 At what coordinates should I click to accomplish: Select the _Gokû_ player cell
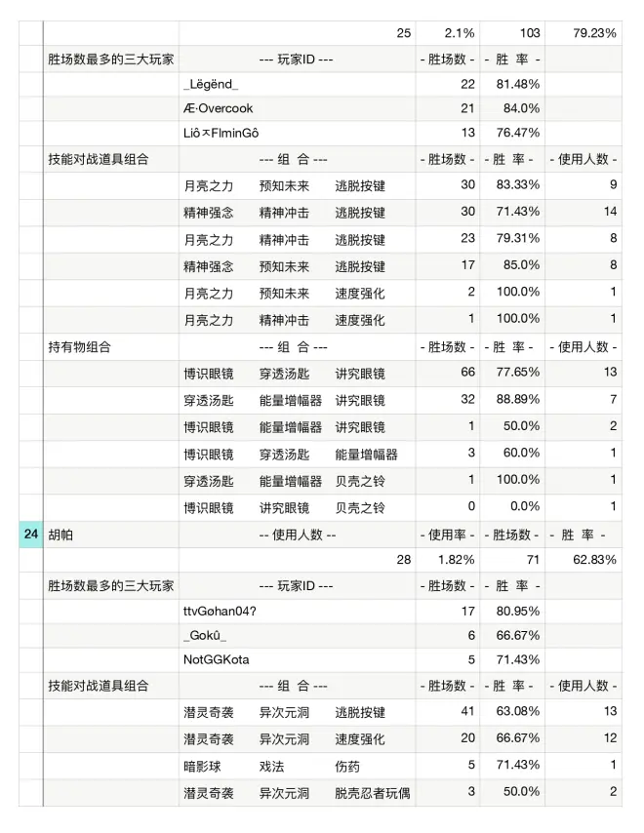[205, 635]
